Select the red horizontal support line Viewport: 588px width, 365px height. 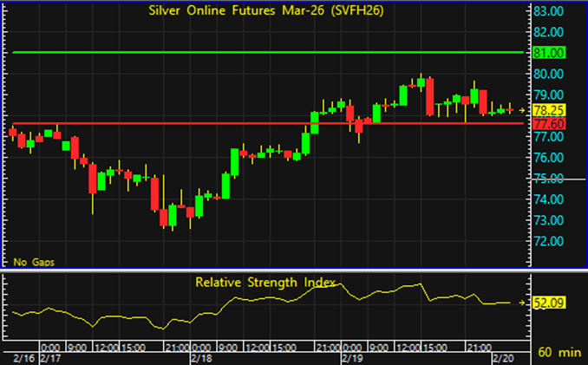(260, 123)
